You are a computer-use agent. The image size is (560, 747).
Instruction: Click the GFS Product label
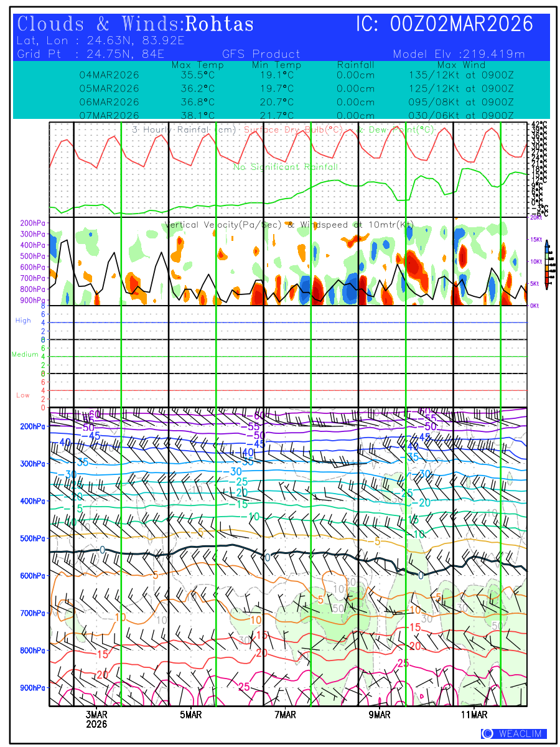pyautogui.click(x=261, y=54)
